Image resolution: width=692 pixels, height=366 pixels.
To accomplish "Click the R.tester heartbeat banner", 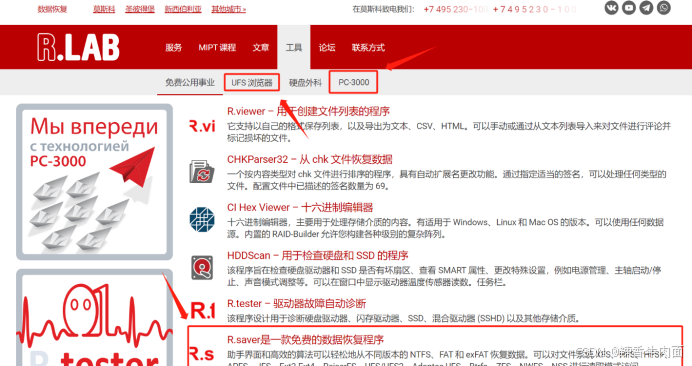I will (x=94, y=317).
